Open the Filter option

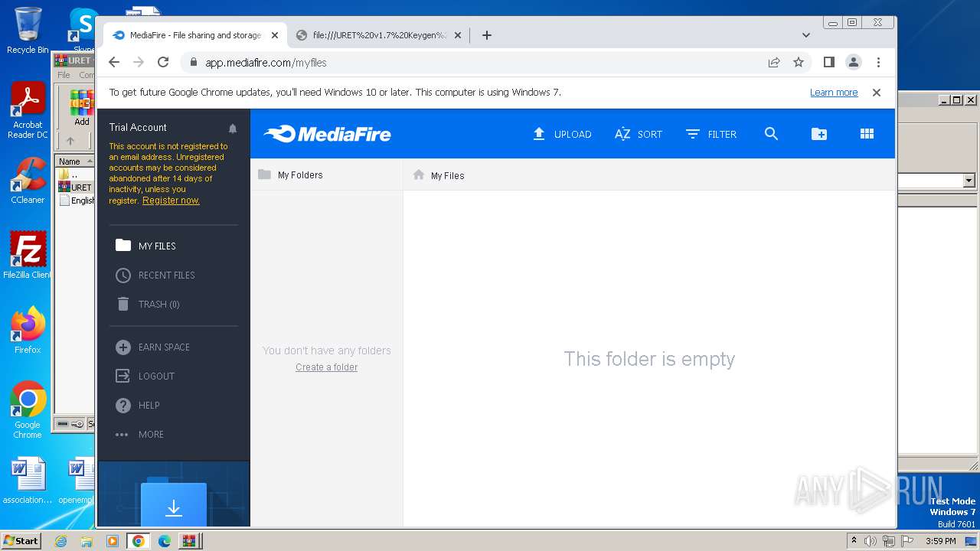710,134
